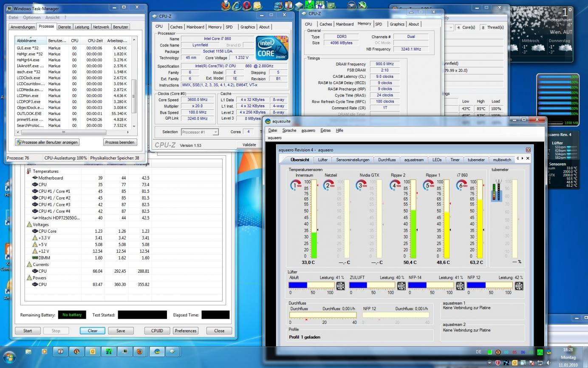Collapse the Powers tree node
This screenshot has width=588, height=368.
[x=37, y=278]
